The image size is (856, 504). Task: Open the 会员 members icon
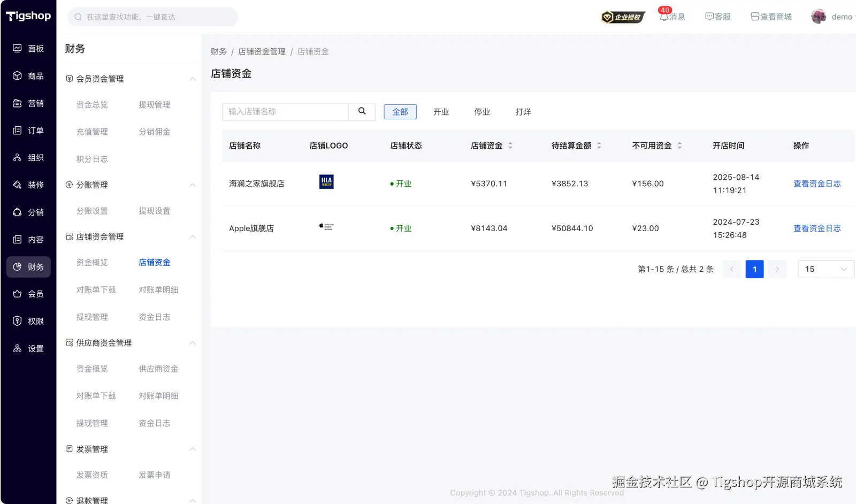(17, 294)
